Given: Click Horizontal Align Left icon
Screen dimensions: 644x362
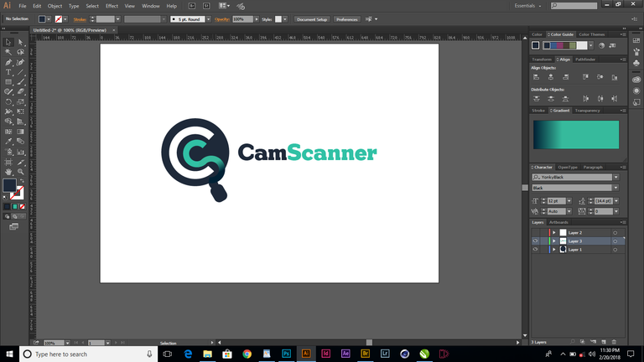Looking at the screenshot, I should coord(537,77).
